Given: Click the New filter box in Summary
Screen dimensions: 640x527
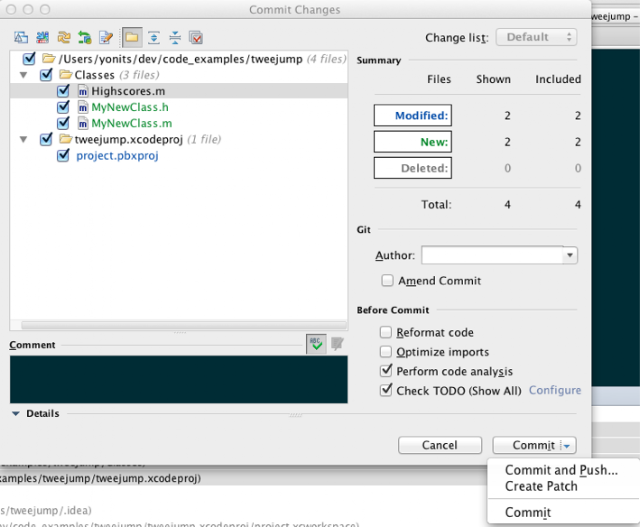Looking at the screenshot, I should pyautogui.click(x=413, y=142).
